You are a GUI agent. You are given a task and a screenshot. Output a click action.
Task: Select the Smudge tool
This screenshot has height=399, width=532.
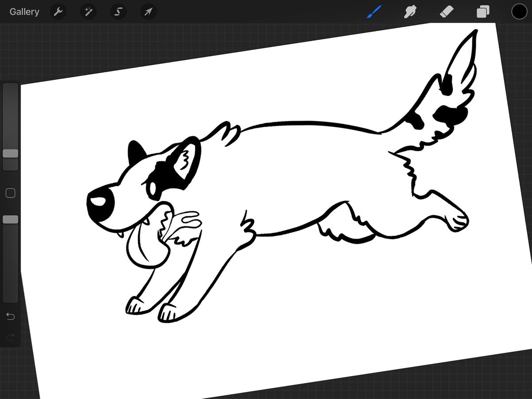click(x=410, y=12)
